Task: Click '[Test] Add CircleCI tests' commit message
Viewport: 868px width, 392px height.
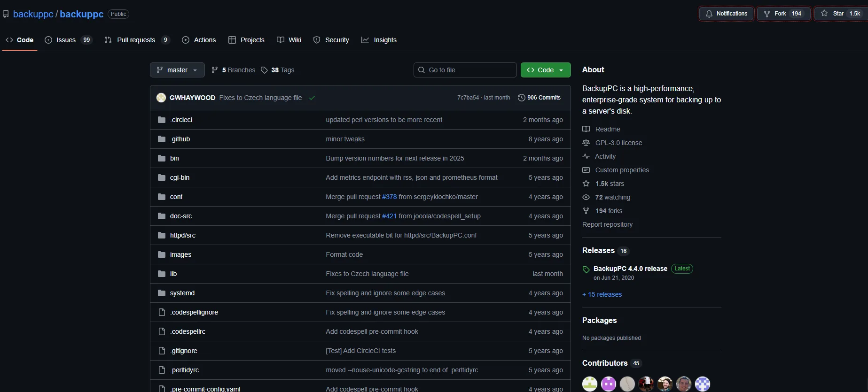Action: click(x=360, y=351)
